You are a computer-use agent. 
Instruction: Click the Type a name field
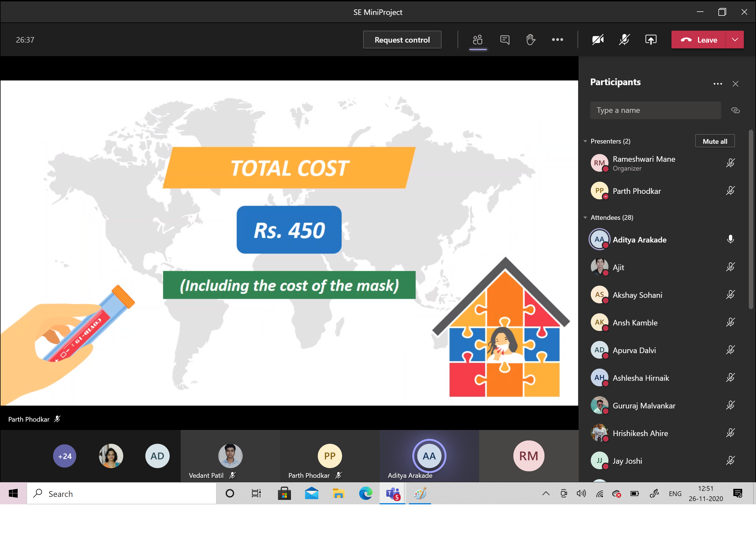point(655,111)
